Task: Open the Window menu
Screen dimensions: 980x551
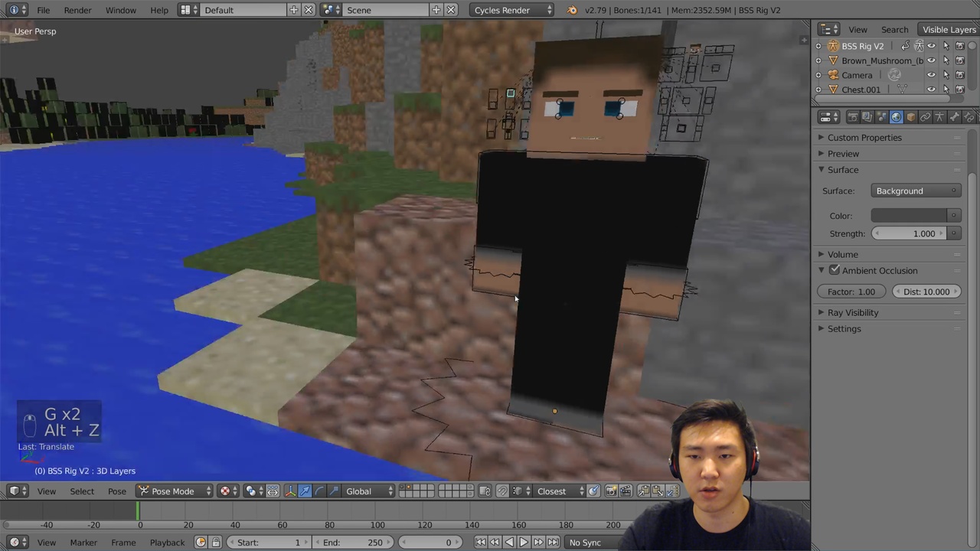Action: pos(120,10)
